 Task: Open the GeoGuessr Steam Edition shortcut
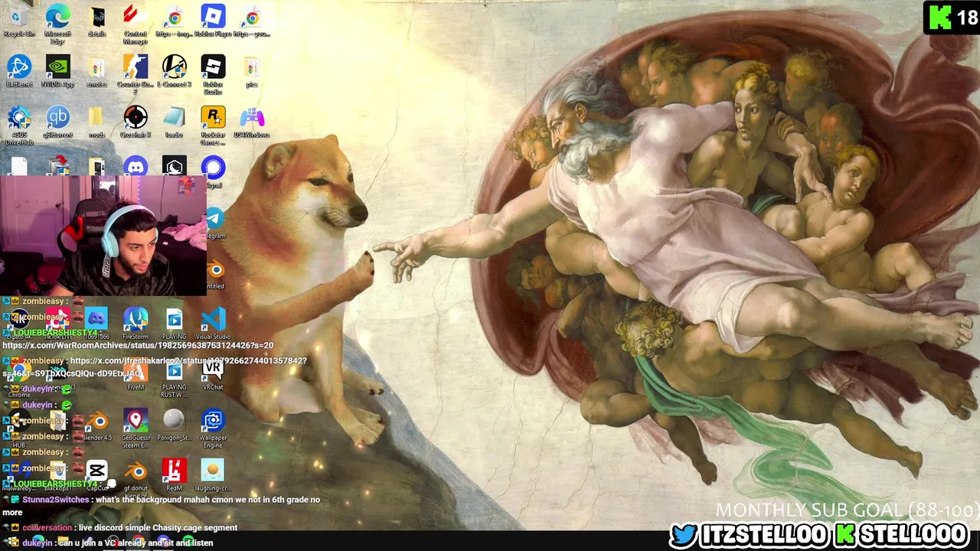pos(136,428)
